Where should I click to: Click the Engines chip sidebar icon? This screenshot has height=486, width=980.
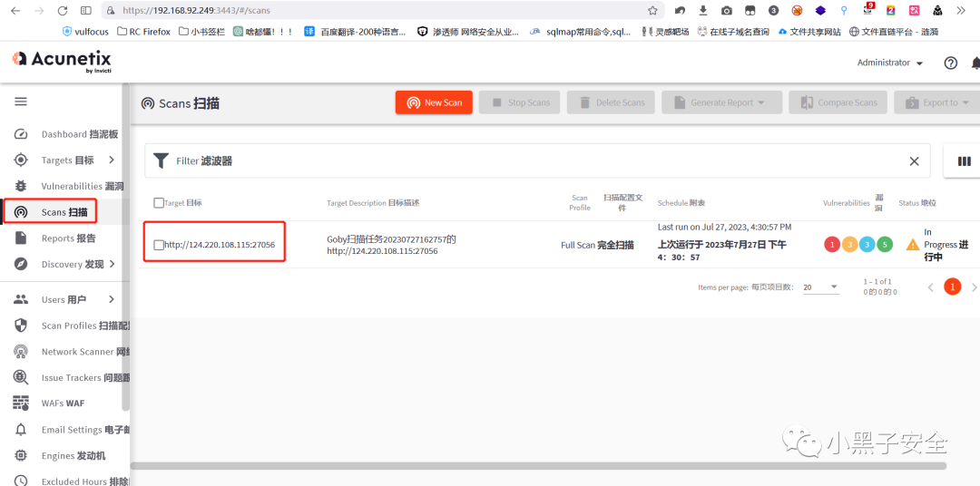[x=21, y=455]
